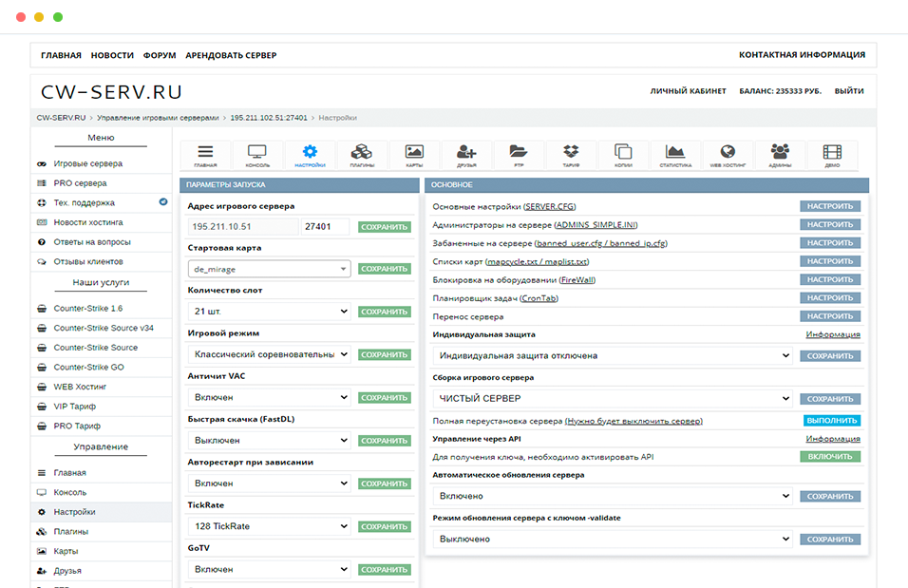Image resolution: width=908 pixels, height=588 pixels.
Task: Open the Демо film icon in toolbar
Action: point(832,155)
